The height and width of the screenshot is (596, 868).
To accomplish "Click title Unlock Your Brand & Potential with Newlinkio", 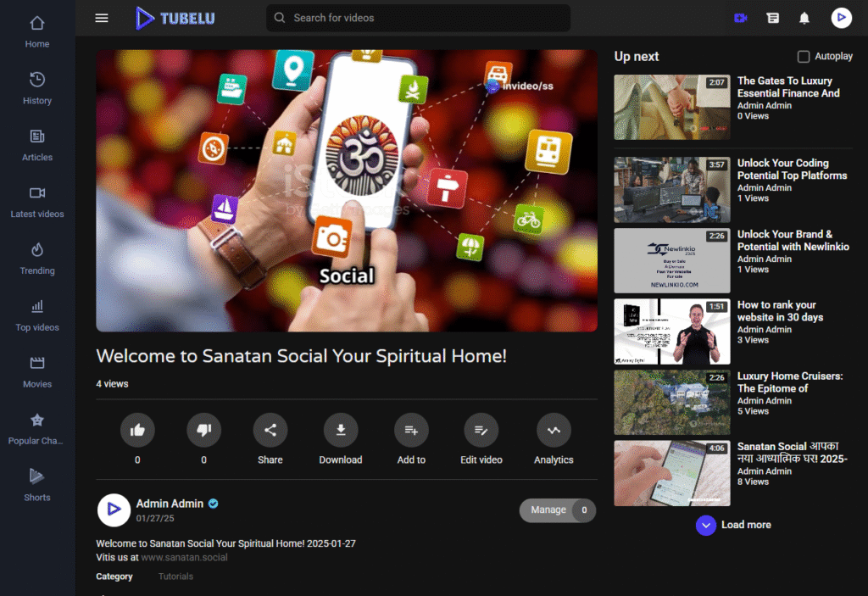I will pyautogui.click(x=793, y=241).
